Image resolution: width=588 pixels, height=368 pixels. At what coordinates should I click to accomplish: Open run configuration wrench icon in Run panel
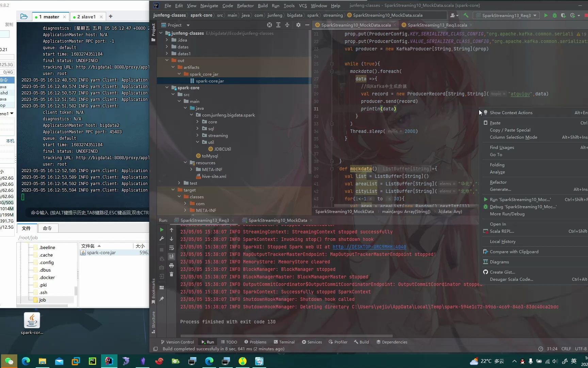click(162, 239)
